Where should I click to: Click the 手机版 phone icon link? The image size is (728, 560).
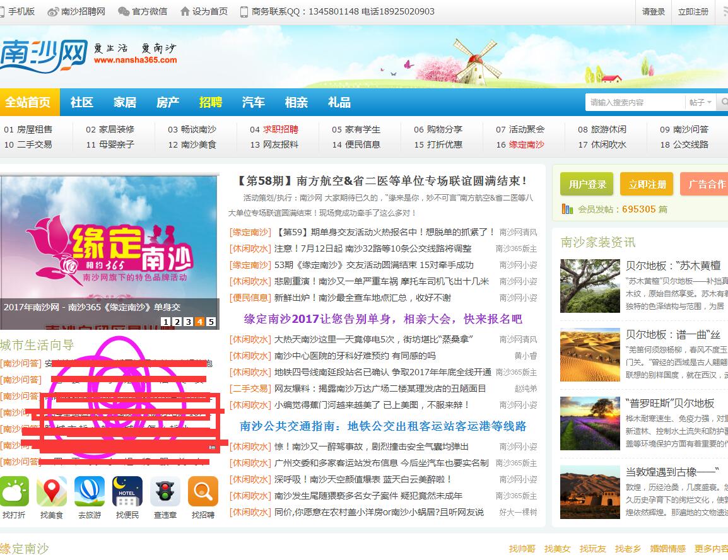(x=18, y=11)
